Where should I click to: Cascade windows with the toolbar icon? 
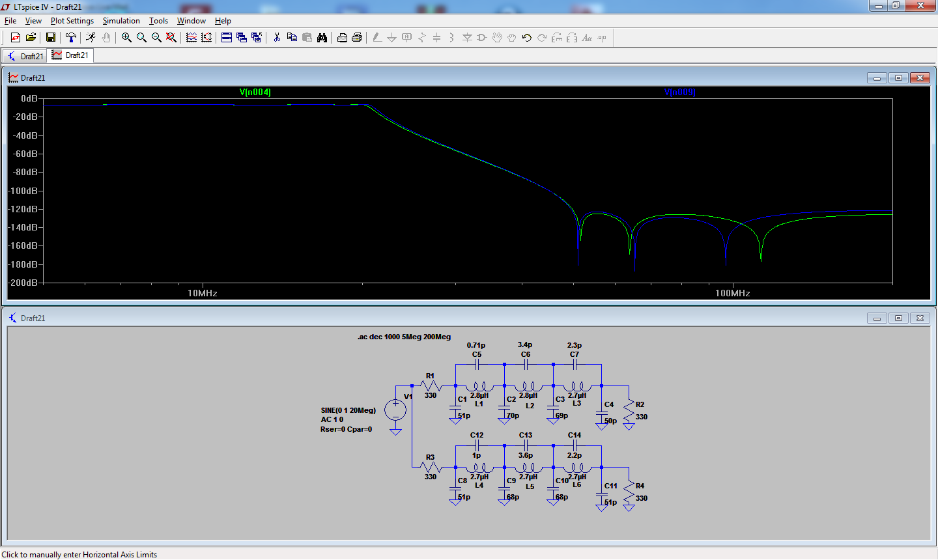coord(242,38)
